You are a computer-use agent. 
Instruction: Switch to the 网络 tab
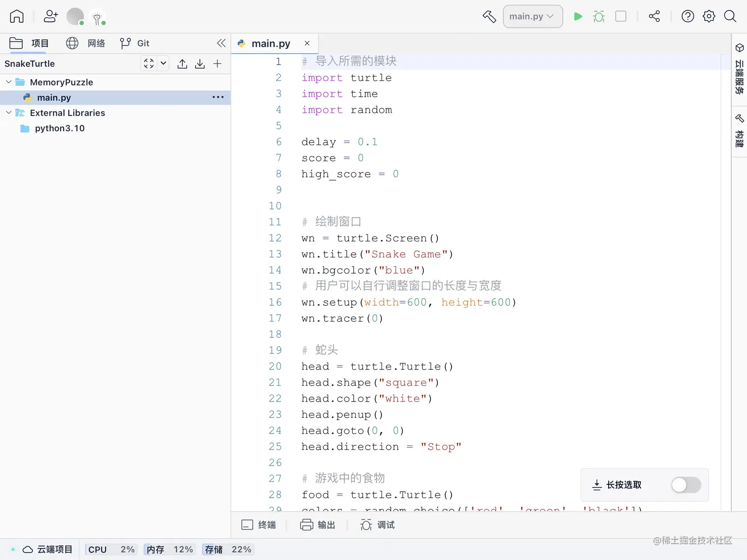tap(85, 43)
